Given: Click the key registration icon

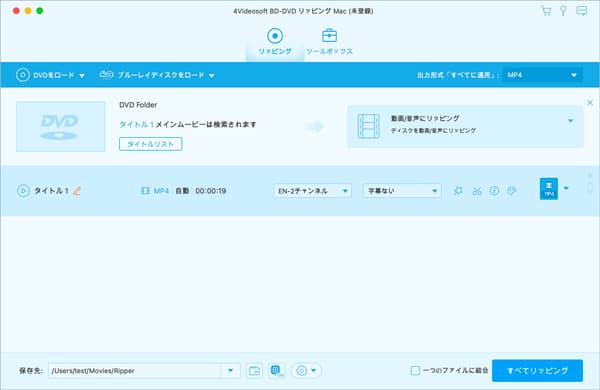Looking at the screenshot, I should coord(563,10).
